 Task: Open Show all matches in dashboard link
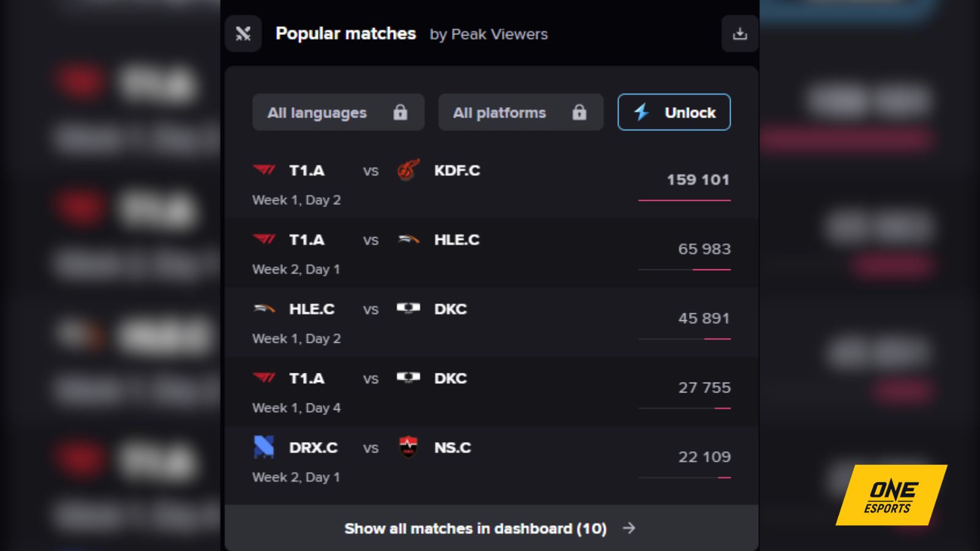476,528
